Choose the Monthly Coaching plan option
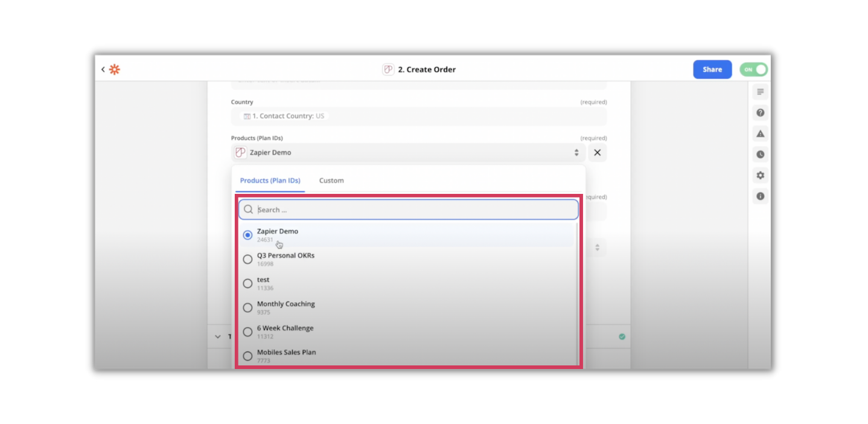This screenshot has height=424, width=868. pyautogui.click(x=247, y=307)
